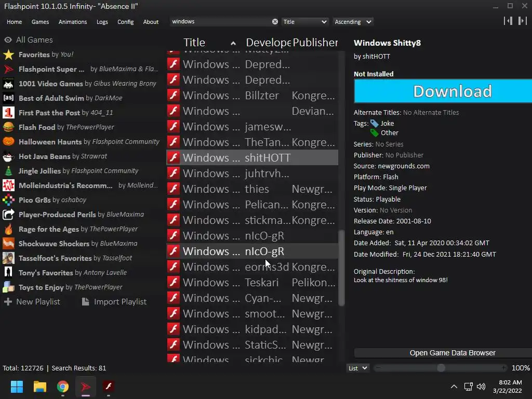Image resolution: width=532 pixels, height=399 pixels.
Task: Select the game by thies
Action: (x=252, y=189)
